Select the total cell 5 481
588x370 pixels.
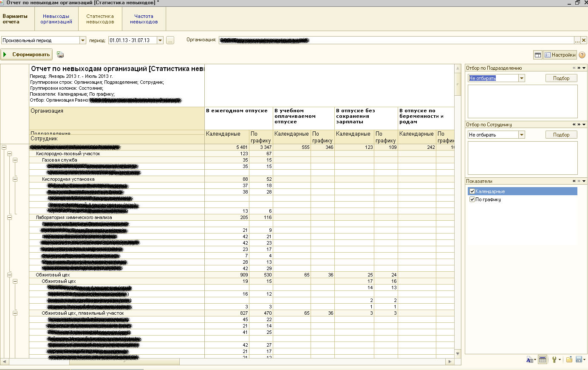point(227,147)
